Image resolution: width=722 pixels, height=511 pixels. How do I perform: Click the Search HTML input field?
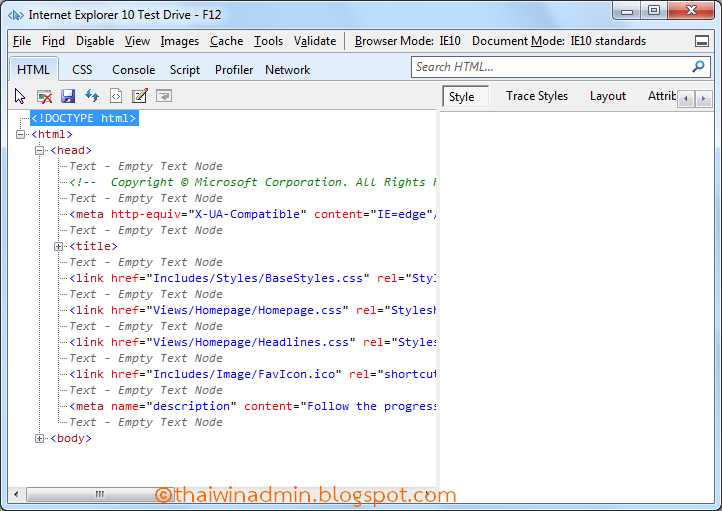coord(551,67)
